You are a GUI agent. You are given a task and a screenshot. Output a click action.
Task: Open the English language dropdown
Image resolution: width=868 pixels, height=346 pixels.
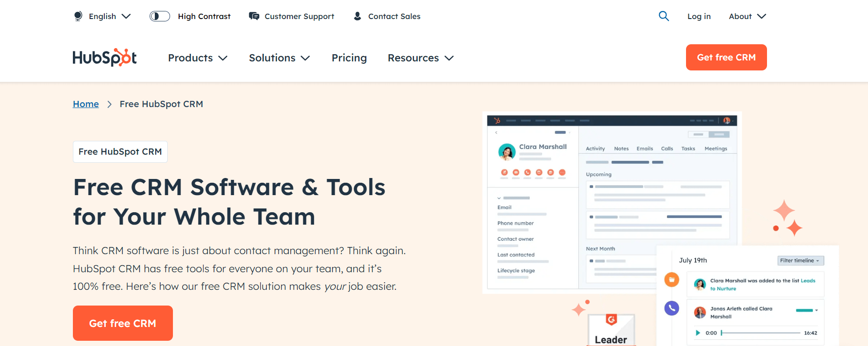click(x=109, y=16)
